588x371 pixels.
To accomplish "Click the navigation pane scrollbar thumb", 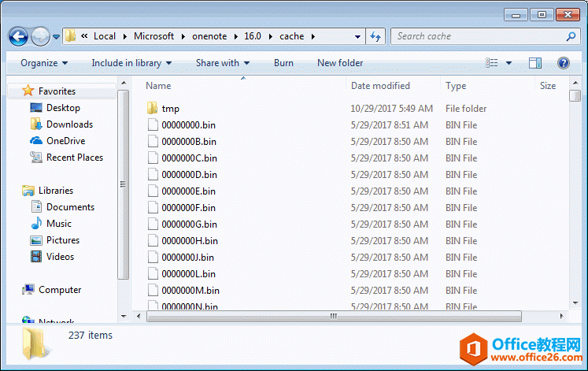I will pyautogui.click(x=123, y=184).
